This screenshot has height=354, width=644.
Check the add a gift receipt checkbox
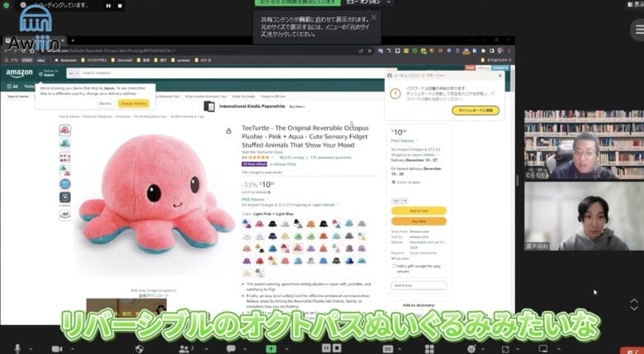[394, 266]
